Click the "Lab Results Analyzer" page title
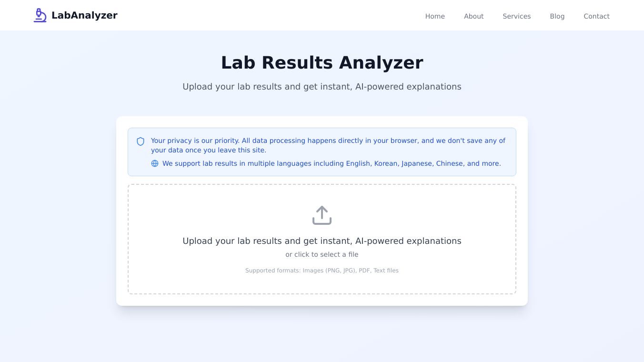 [x=322, y=63]
